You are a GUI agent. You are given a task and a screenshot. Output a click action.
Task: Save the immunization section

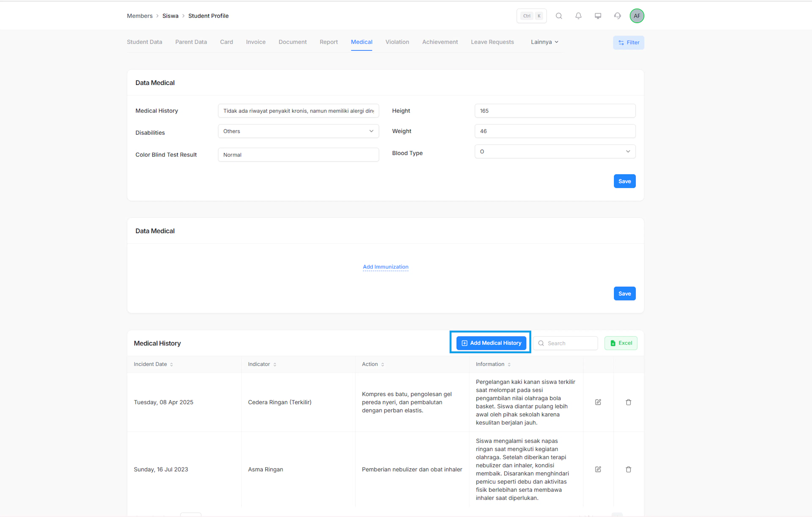(624, 294)
